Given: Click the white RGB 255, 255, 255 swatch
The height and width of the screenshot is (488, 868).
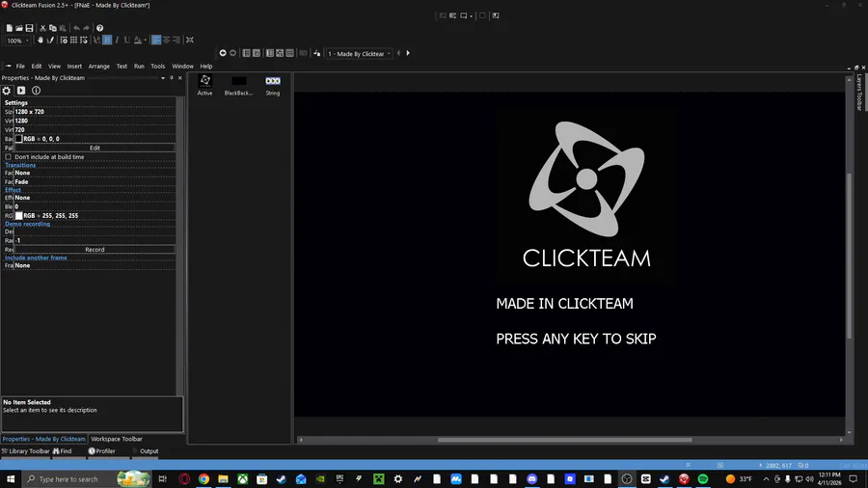Looking at the screenshot, I should [19, 216].
